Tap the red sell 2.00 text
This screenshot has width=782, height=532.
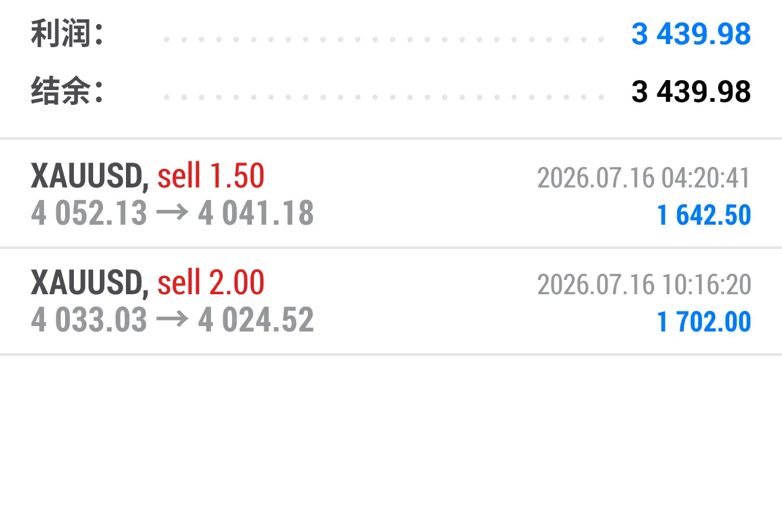(211, 283)
